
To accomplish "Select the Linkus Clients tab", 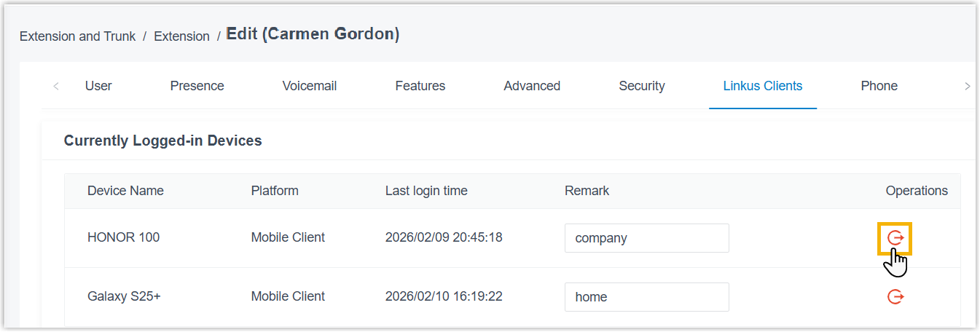I will click(763, 86).
